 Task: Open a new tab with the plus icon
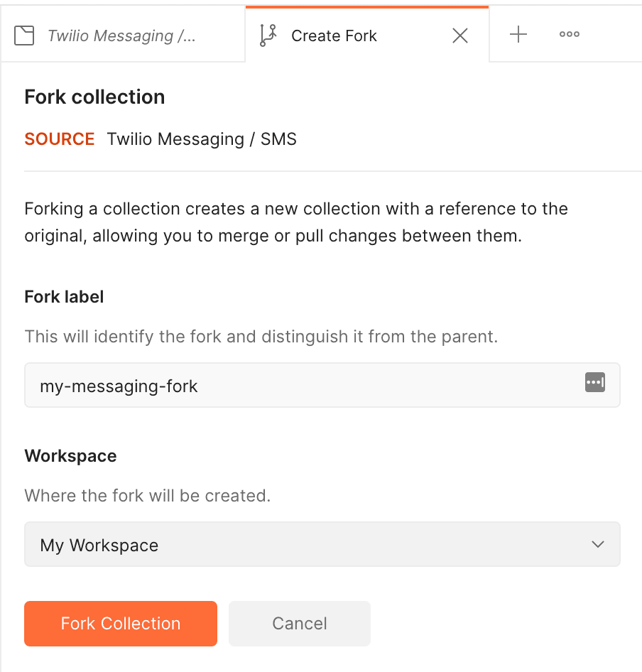[518, 34]
